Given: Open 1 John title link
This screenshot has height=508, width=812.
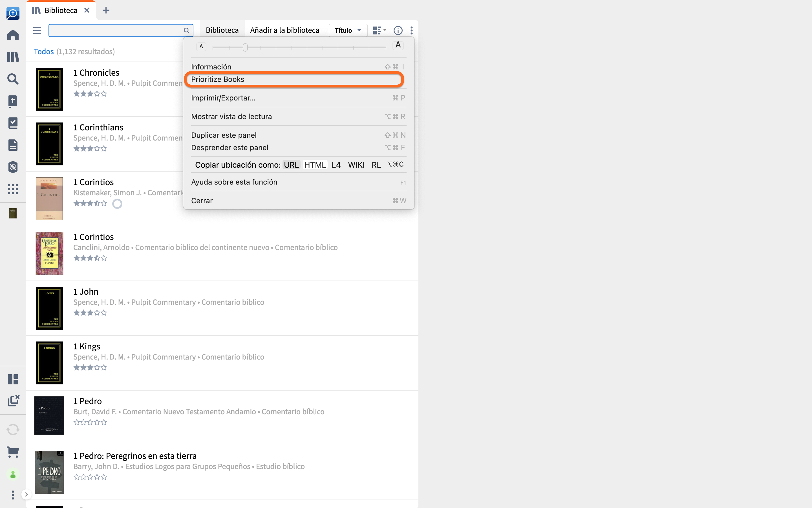Looking at the screenshot, I should (x=86, y=292).
